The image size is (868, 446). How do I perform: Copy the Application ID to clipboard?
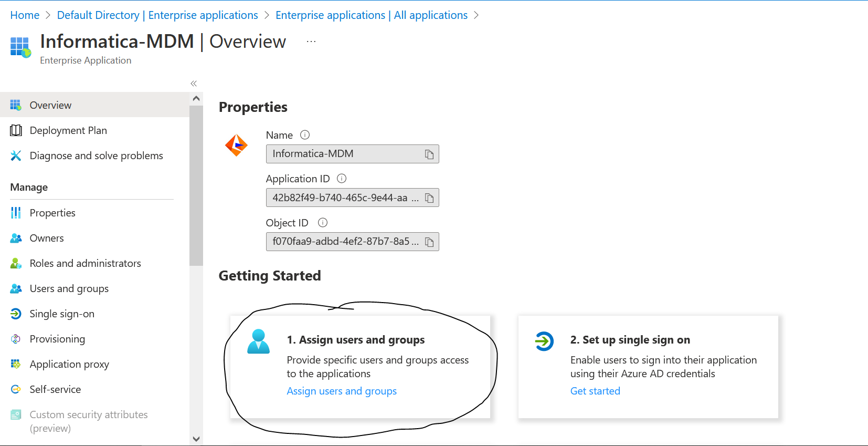429,198
